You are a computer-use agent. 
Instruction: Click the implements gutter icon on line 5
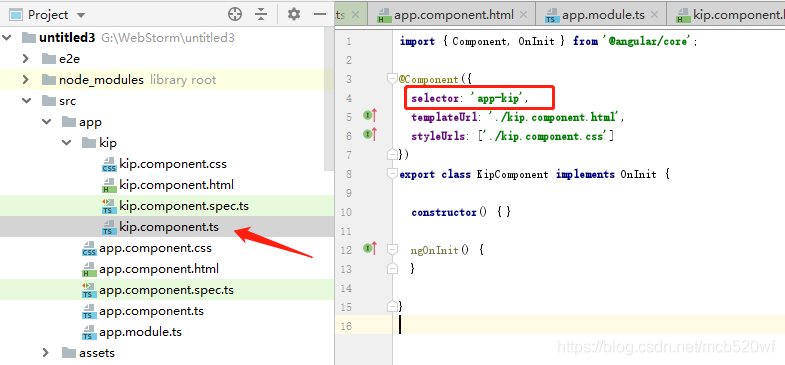370,116
